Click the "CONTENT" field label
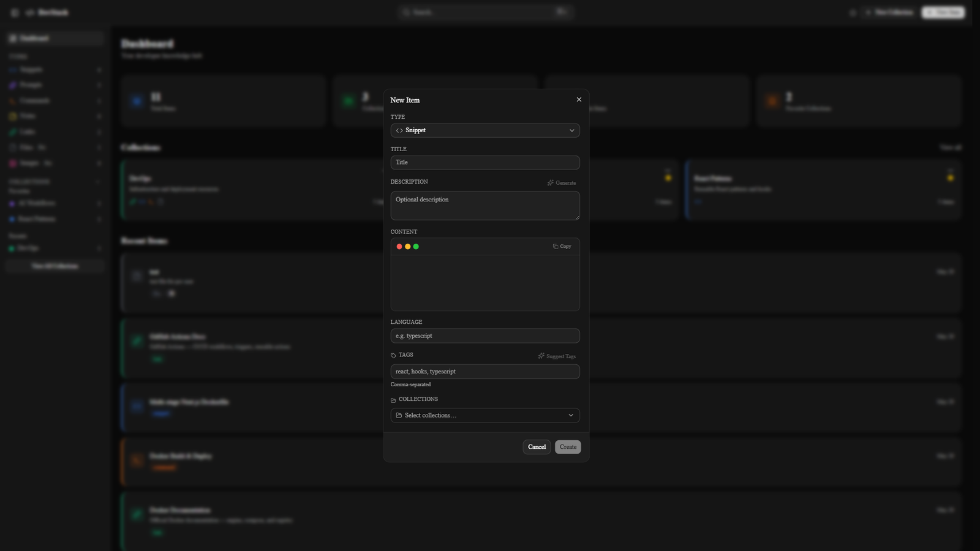980x551 pixels. (x=404, y=232)
